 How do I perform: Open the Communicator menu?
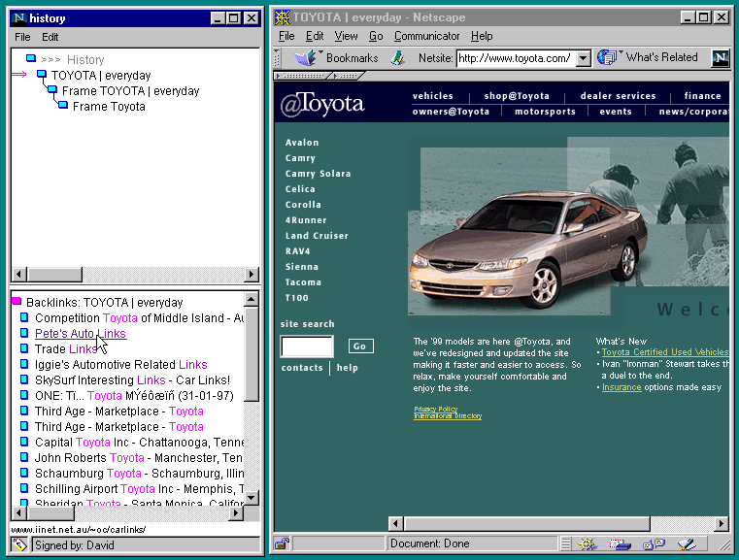426,36
